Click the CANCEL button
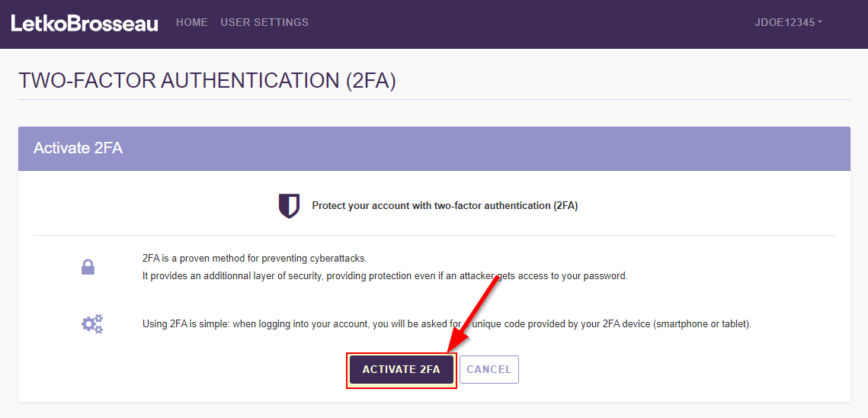This screenshot has width=868, height=418. (488, 369)
